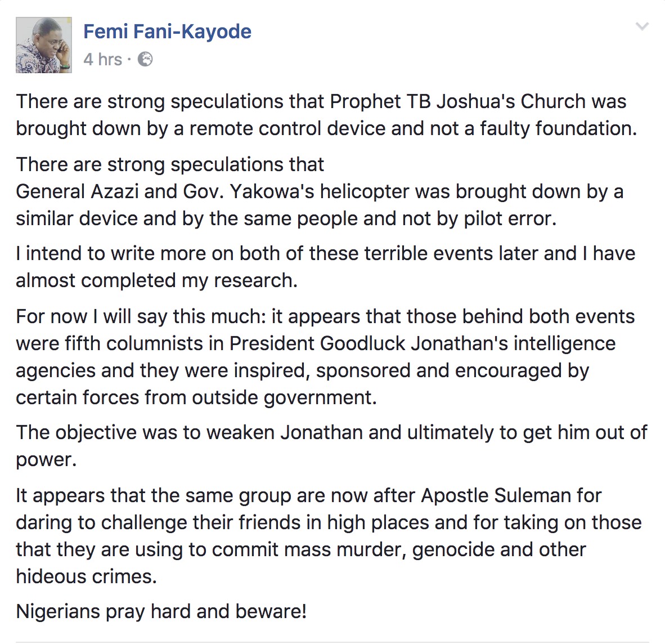The width and height of the screenshot is (665, 644).
Task: Open the post options chevron dropdown
Action: tap(642, 26)
